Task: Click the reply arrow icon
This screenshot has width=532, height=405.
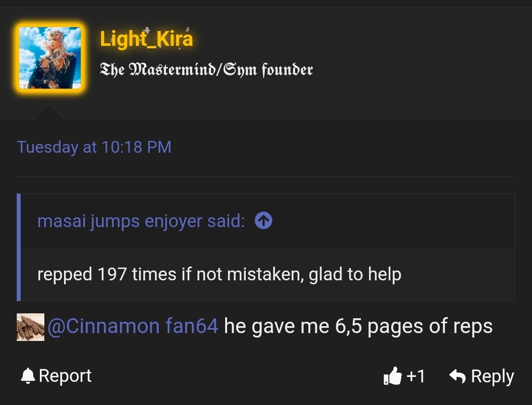Action: 457,375
